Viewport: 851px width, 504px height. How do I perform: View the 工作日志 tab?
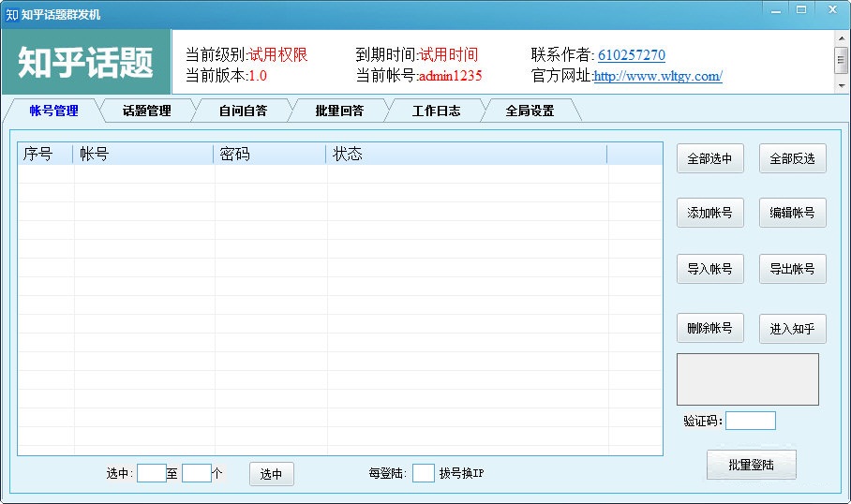pyautogui.click(x=436, y=111)
